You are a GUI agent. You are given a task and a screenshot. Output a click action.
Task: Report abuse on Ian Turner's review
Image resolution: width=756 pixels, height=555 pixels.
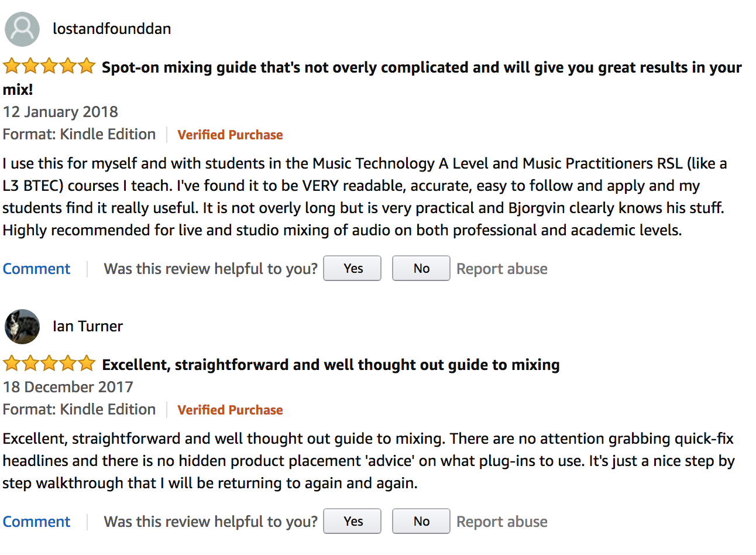click(501, 522)
